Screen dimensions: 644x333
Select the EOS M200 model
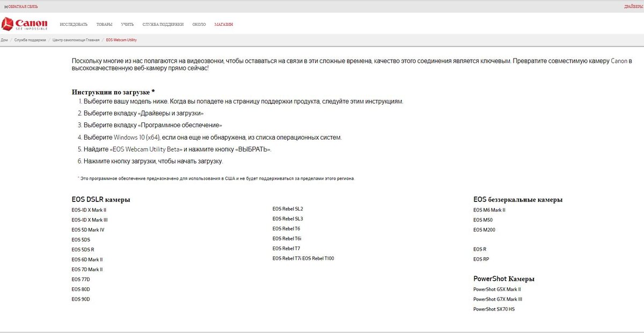484,230
